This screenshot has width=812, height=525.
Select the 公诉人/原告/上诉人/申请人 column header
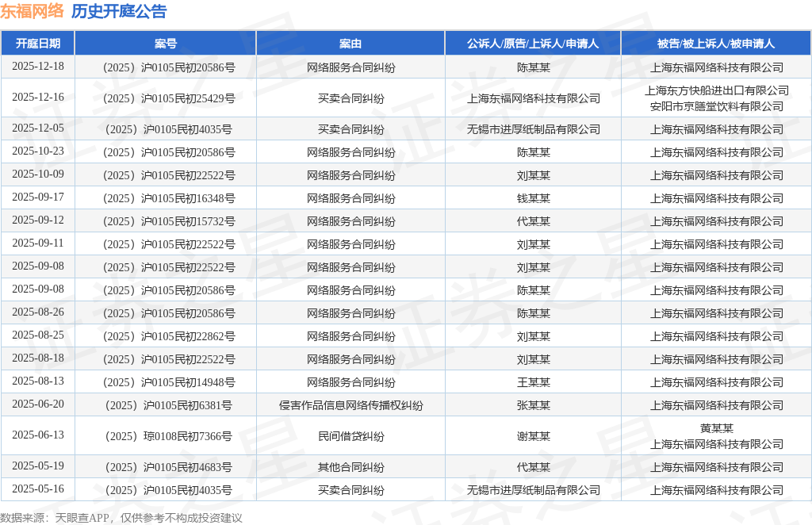533,44
